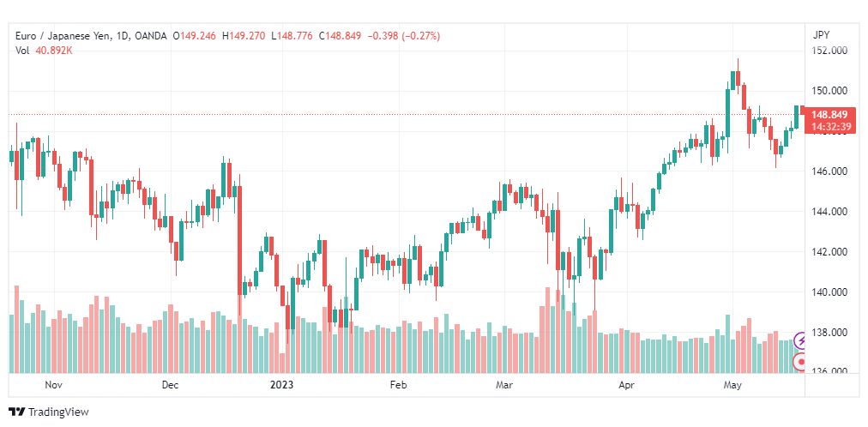Click the Euro / Japanese Yen symbol title
Screen dimensions: 868x427
[x=62, y=36]
